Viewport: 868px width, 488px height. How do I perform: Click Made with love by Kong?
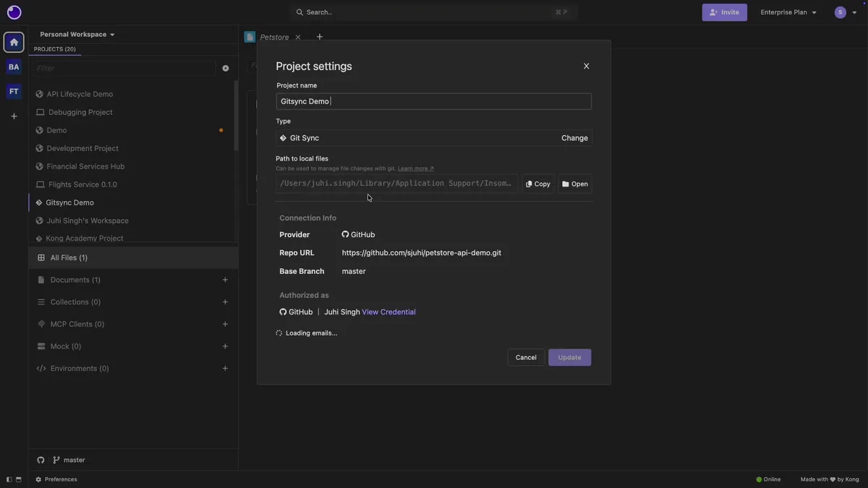coord(830,479)
